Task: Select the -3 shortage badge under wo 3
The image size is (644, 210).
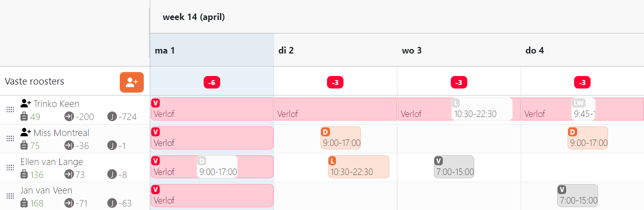Action: point(459,82)
